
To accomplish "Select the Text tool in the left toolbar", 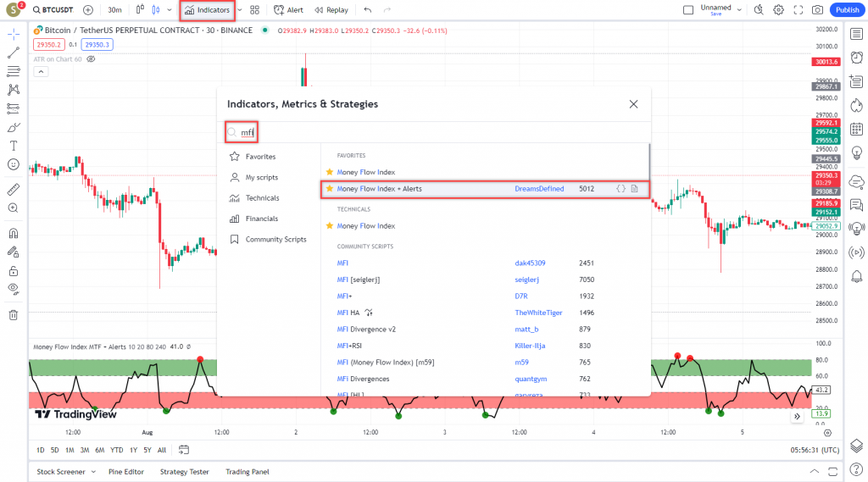I will click(x=13, y=146).
